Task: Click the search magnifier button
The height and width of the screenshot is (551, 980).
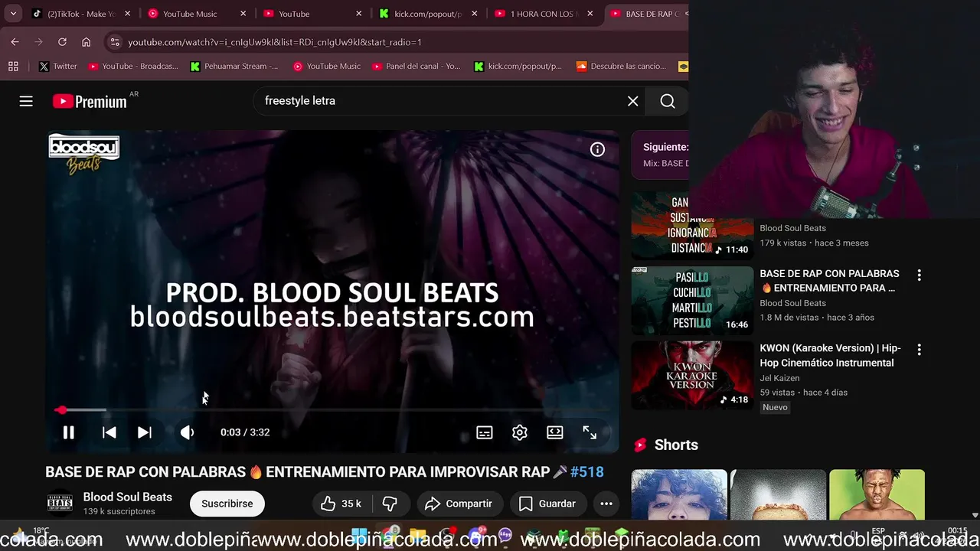Action: pyautogui.click(x=668, y=101)
